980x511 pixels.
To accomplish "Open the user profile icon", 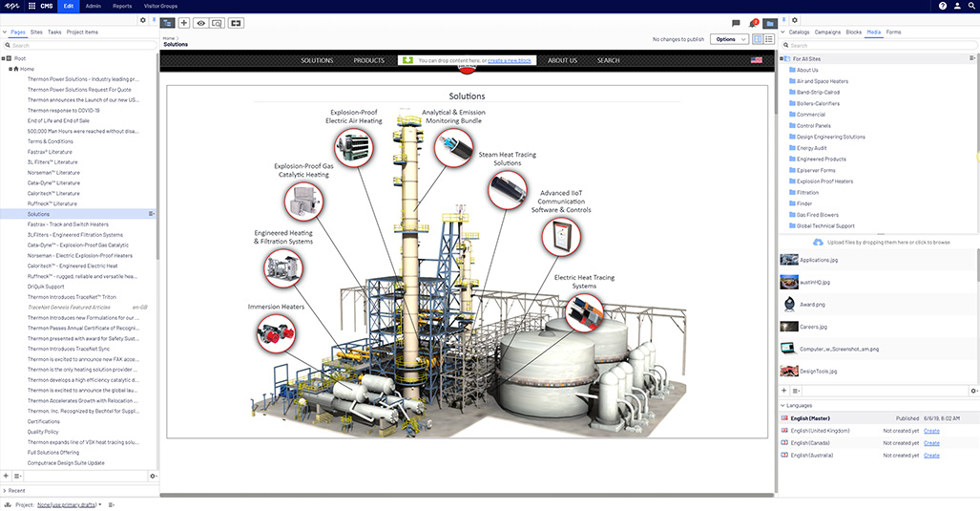I will 957,6.
